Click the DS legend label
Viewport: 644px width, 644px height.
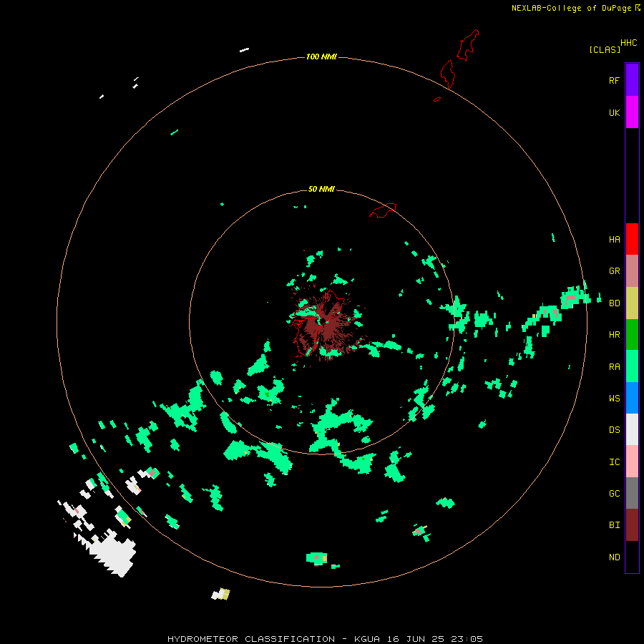(x=614, y=429)
